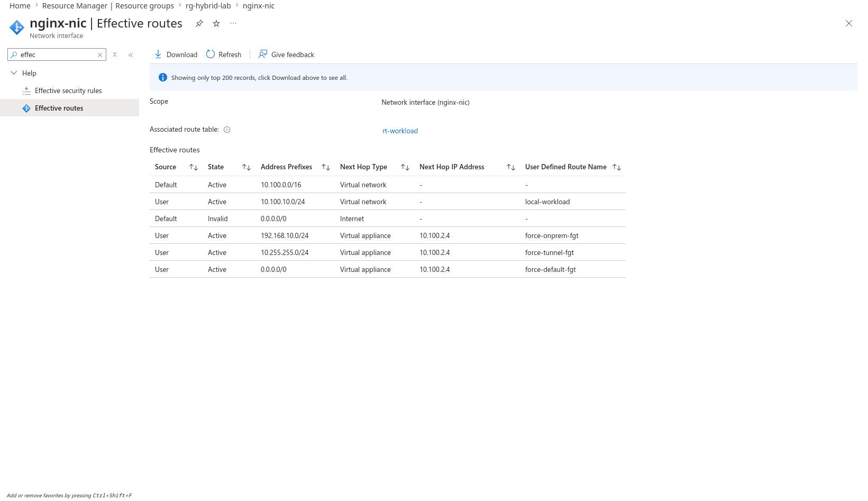The image size is (868, 501).
Task: Click the Effective routes menu icon
Action: (x=26, y=108)
